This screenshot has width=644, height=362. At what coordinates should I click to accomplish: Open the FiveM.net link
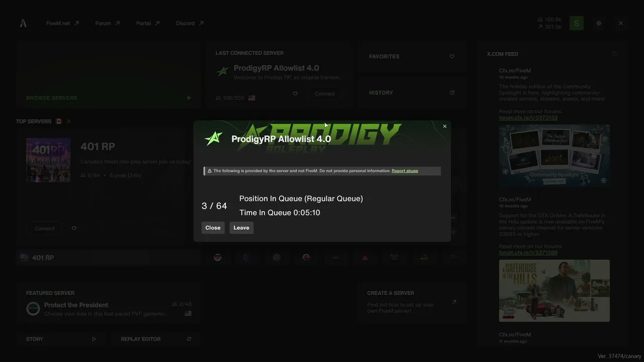[62, 23]
